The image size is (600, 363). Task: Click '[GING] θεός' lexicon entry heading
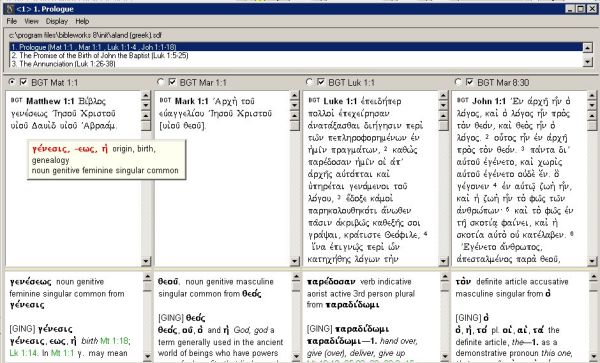[x=182, y=317]
